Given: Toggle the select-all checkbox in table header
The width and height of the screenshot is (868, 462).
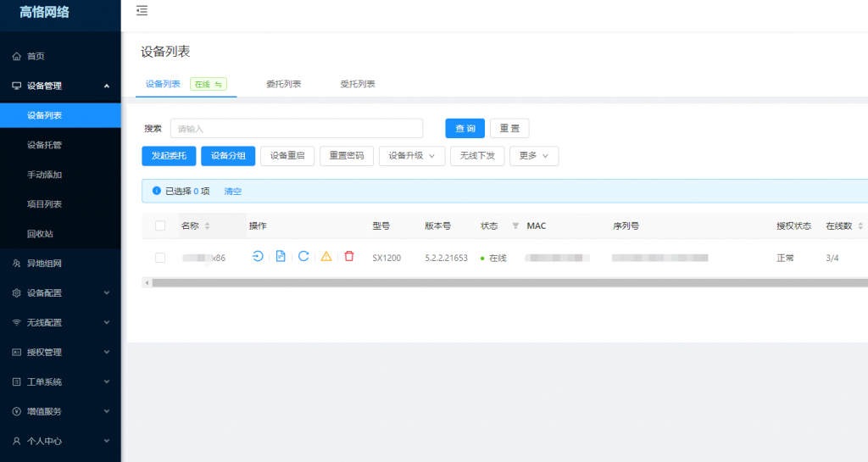Looking at the screenshot, I should [160, 226].
